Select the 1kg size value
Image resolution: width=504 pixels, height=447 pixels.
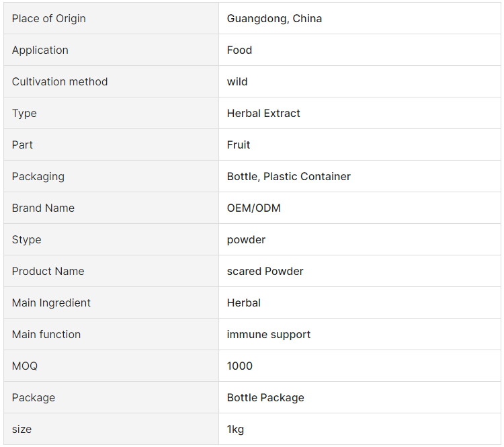click(x=235, y=429)
